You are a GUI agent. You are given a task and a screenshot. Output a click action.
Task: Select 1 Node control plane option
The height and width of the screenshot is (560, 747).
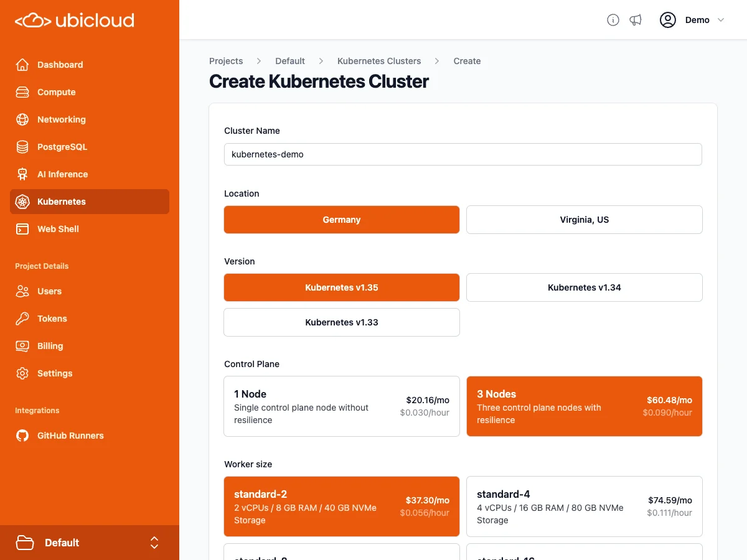point(342,406)
